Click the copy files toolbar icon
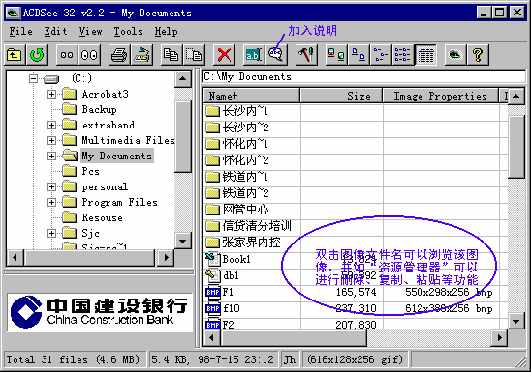The image size is (531, 372). 171,55
